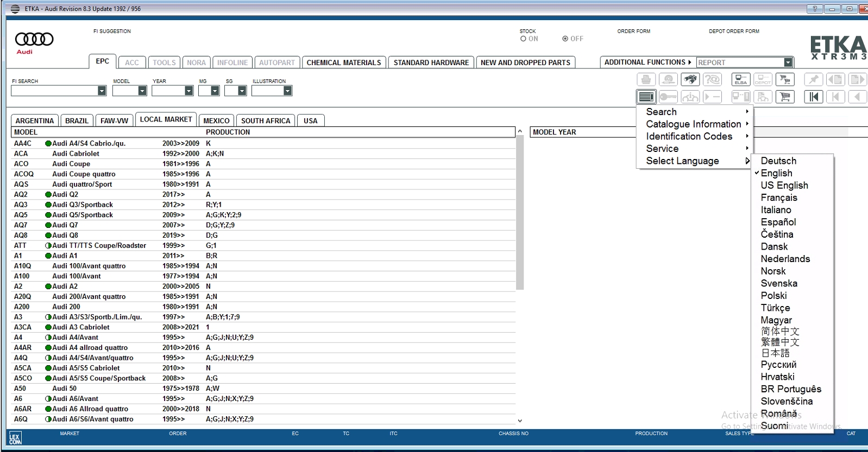Click the FI SUGGESTION label
868x452 pixels.
(x=112, y=31)
